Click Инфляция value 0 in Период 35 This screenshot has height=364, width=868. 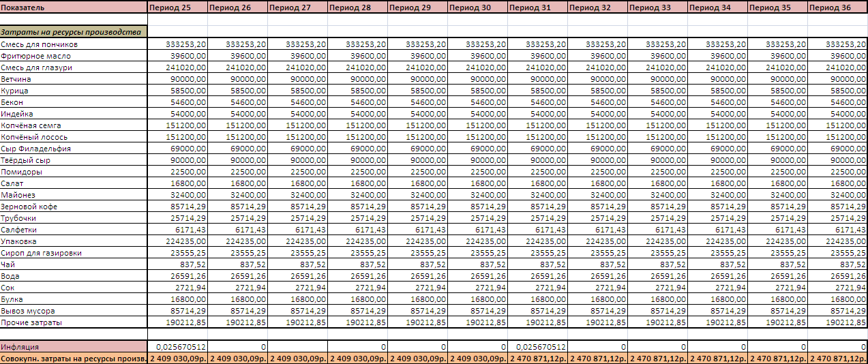pos(777,347)
